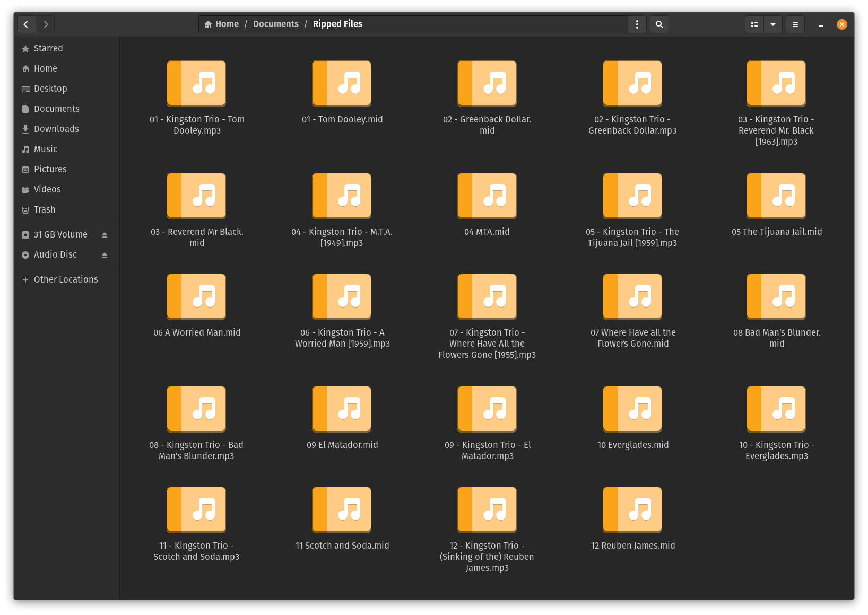Select 12 - Kingston Trio - (Sinking of the) Reuben James.mp3
The image size is (868, 615).
coord(487,510)
